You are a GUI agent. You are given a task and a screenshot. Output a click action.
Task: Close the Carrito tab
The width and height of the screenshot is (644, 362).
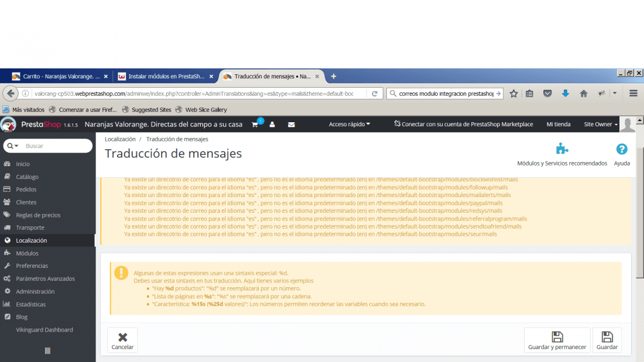click(x=106, y=77)
